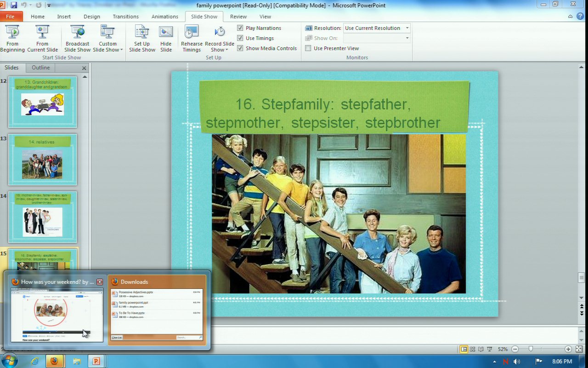
Task: Click the Hide Slide icon
Action: pyautogui.click(x=166, y=39)
